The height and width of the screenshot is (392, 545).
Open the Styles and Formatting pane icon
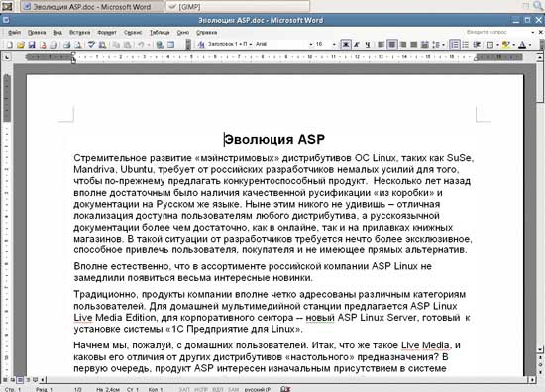(x=201, y=45)
